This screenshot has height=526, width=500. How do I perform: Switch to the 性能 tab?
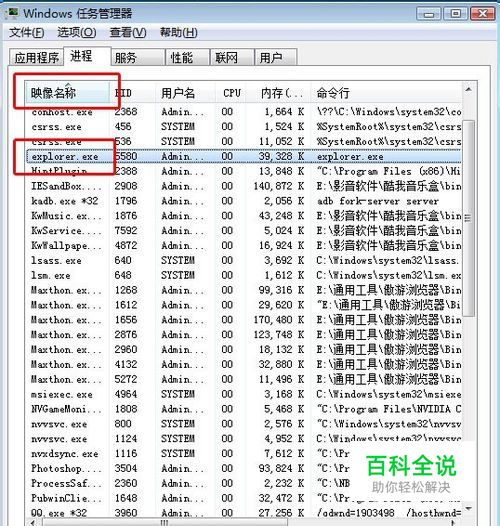click(187, 57)
